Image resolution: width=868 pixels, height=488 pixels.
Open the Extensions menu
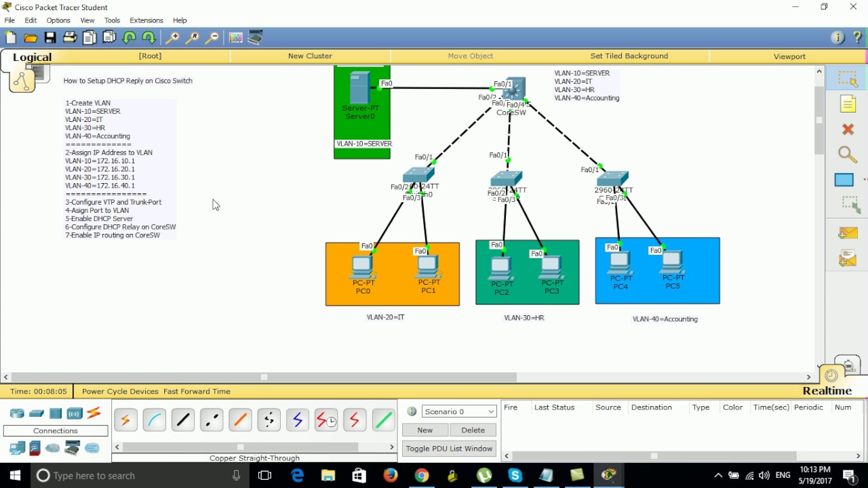tap(146, 20)
